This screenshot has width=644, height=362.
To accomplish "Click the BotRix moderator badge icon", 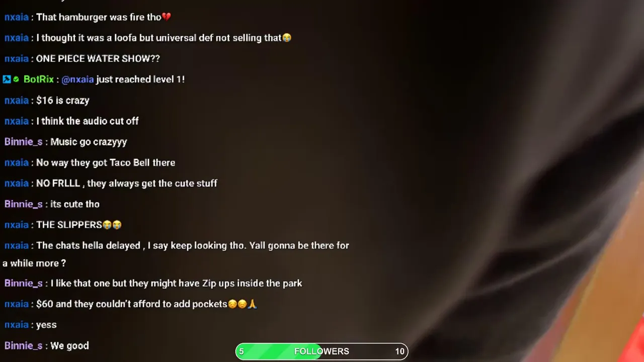I will pyautogui.click(x=7, y=79).
